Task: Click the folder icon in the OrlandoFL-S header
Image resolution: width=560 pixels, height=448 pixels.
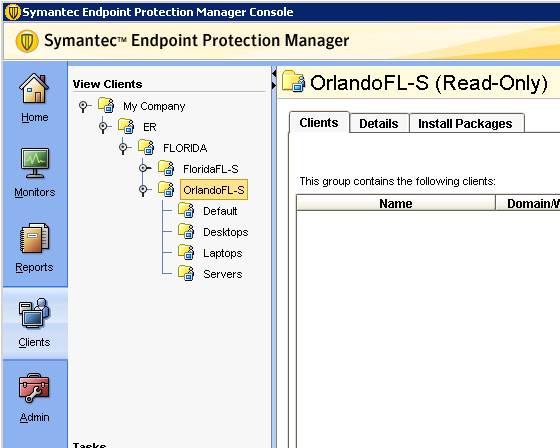Action: 294,82
